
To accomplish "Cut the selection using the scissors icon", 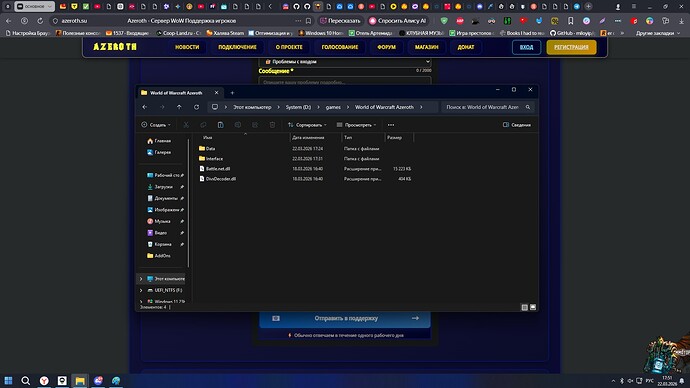I will pyautogui.click(x=186, y=125).
